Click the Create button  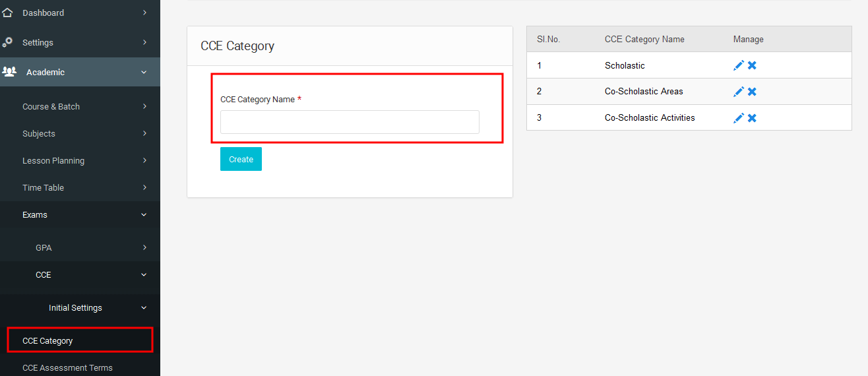coord(241,159)
